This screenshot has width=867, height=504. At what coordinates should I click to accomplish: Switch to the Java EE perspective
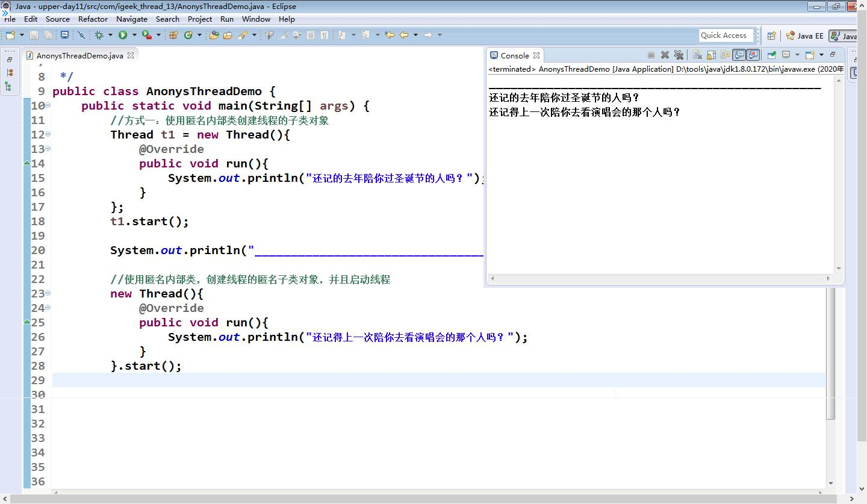point(804,36)
